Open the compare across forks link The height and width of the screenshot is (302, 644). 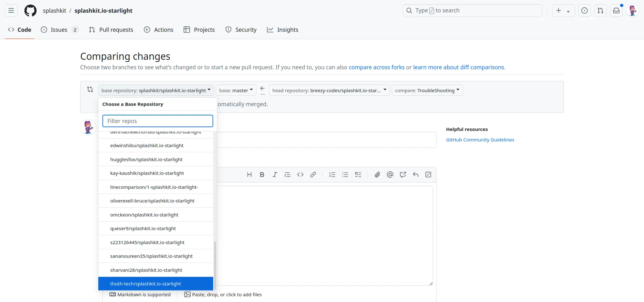click(x=376, y=67)
